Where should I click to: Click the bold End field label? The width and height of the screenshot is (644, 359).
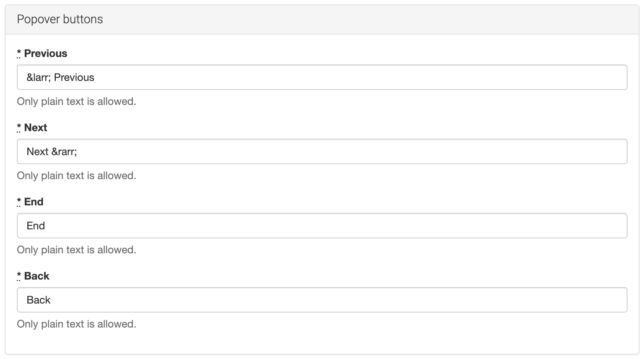coord(34,202)
